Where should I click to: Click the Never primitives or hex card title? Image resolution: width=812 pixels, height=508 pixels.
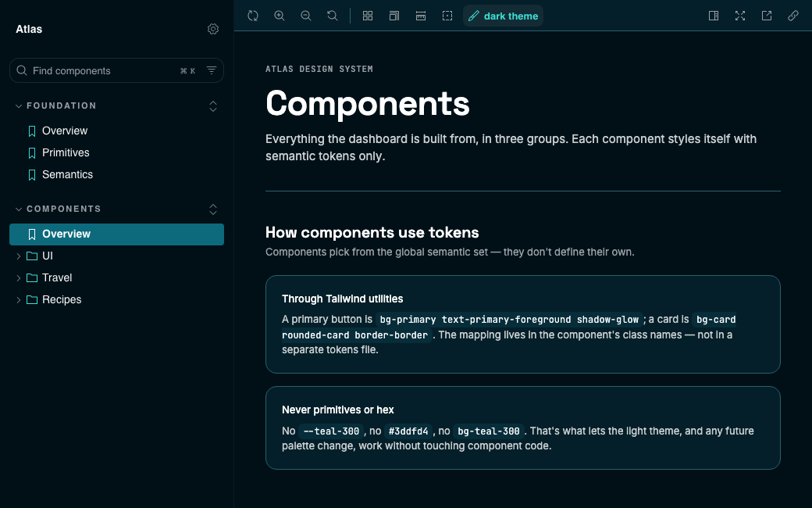[337, 410]
